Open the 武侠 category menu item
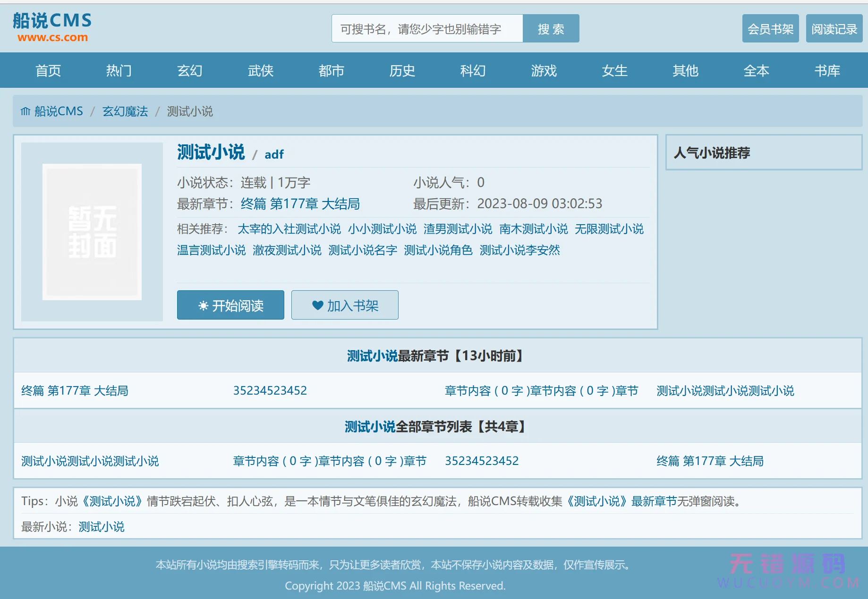The image size is (868, 599). (260, 70)
